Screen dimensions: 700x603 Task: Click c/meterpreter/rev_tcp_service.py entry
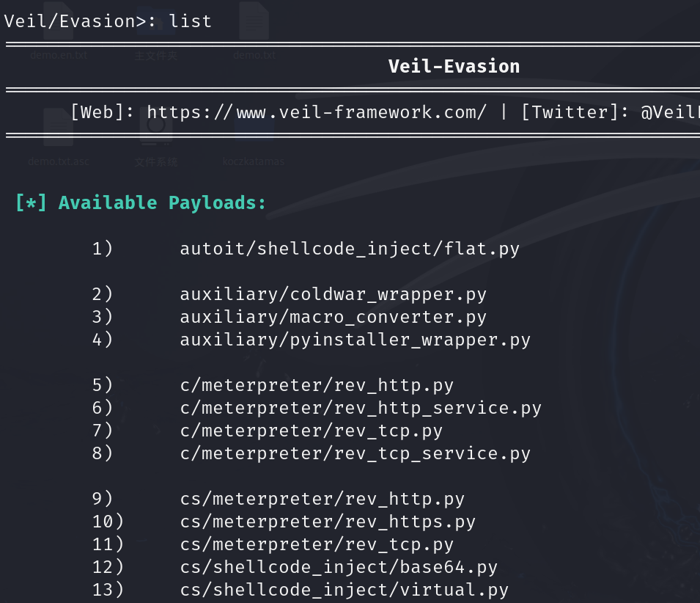355,454
